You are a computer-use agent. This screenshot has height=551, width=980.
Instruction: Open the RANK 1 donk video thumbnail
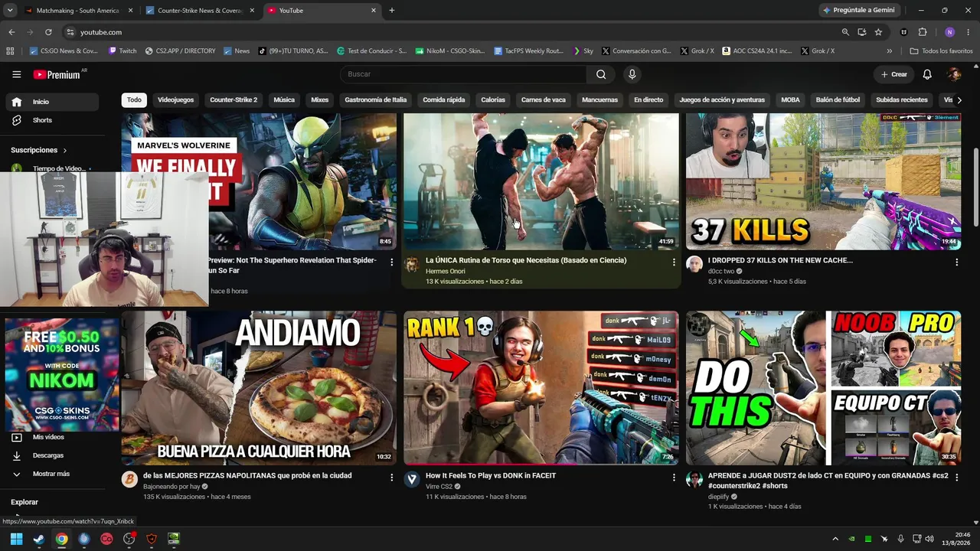click(x=541, y=388)
